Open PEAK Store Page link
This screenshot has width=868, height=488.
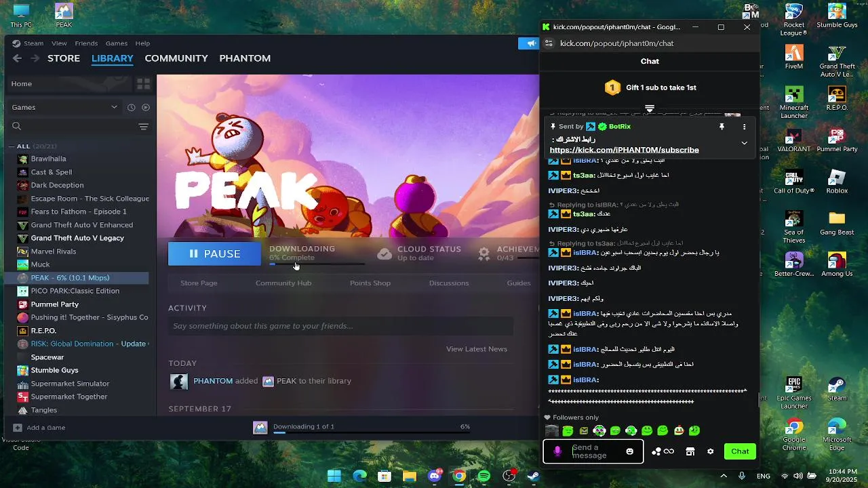click(x=199, y=283)
